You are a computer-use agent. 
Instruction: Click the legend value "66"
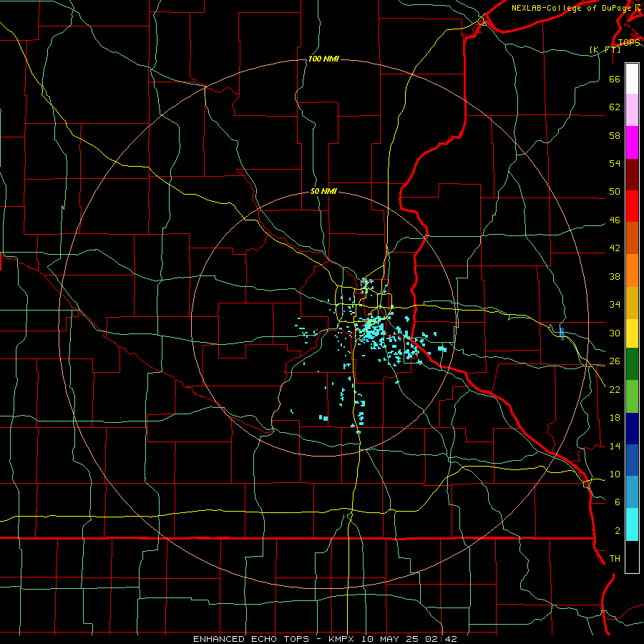tap(615, 79)
